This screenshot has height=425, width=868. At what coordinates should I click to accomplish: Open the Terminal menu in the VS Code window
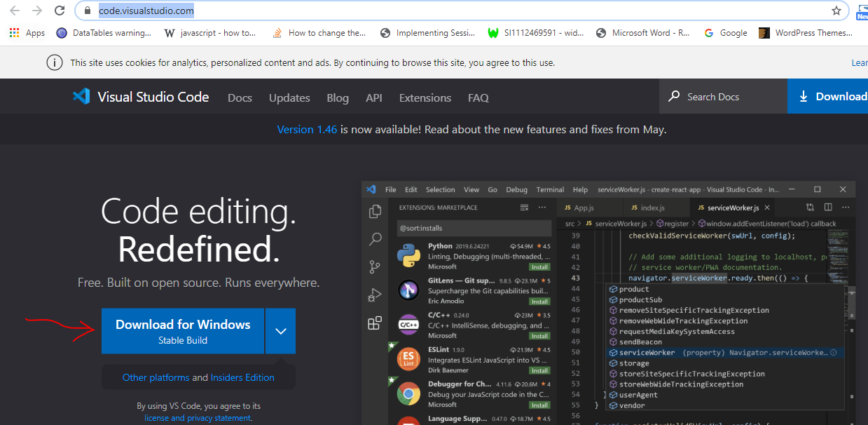pos(550,189)
